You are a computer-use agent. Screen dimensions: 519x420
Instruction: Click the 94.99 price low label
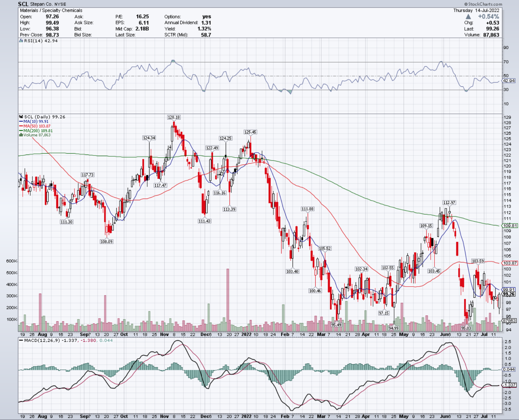(x=394, y=328)
